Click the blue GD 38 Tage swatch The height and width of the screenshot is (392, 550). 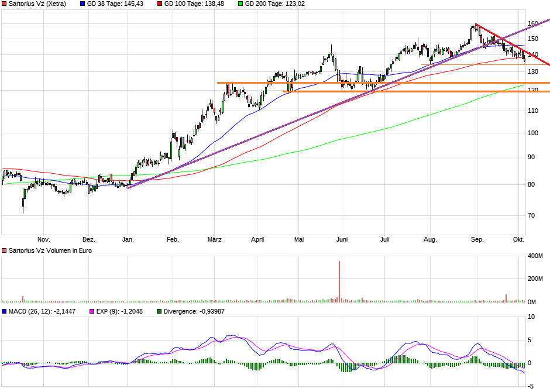pos(82,4)
